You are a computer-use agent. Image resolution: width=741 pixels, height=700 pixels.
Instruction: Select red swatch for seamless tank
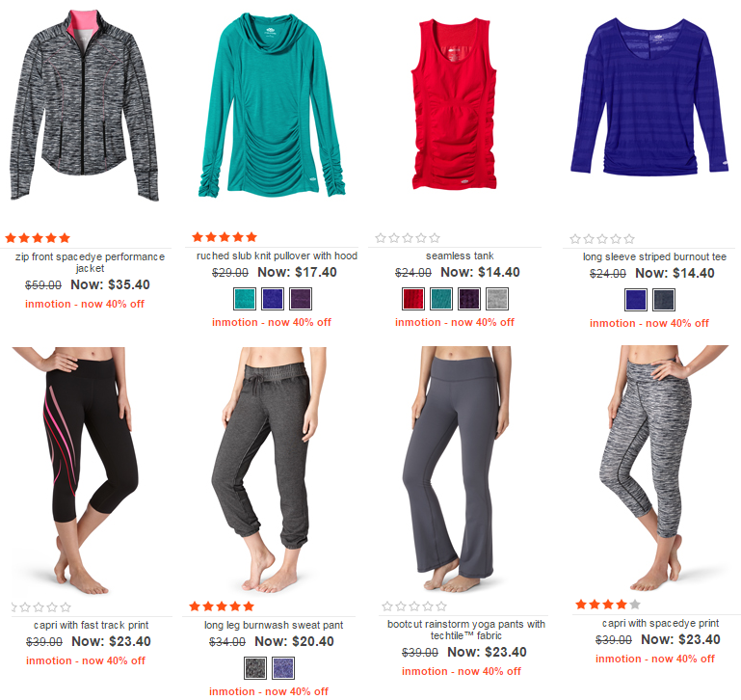click(413, 299)
